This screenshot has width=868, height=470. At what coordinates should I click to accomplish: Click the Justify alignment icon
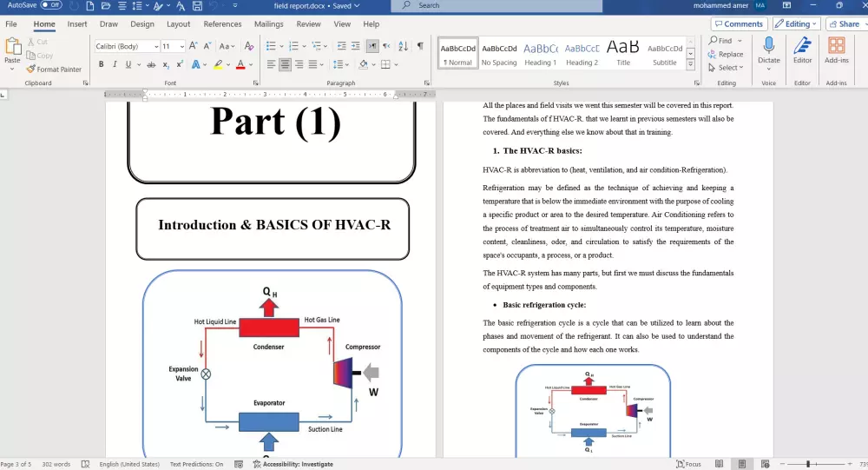312,65
